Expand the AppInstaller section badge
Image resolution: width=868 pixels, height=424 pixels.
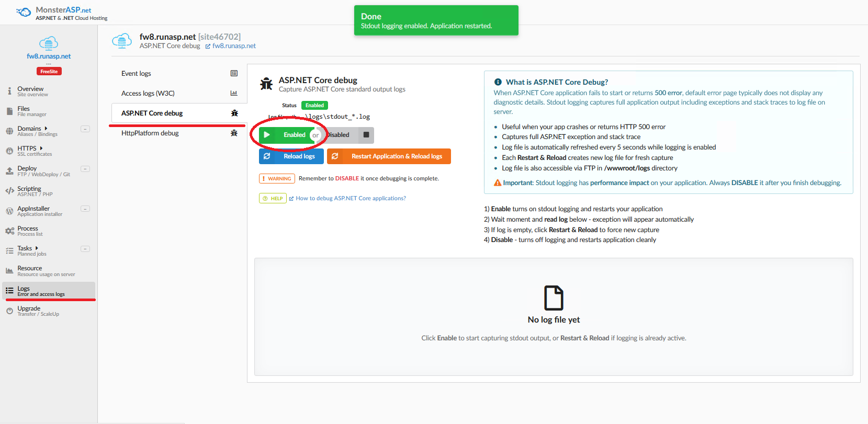click(x=85, y=209)
